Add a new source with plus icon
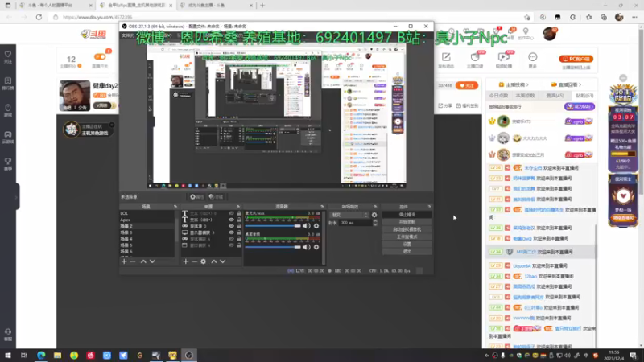This screenshot has width=644, height=362. [186, 261]
